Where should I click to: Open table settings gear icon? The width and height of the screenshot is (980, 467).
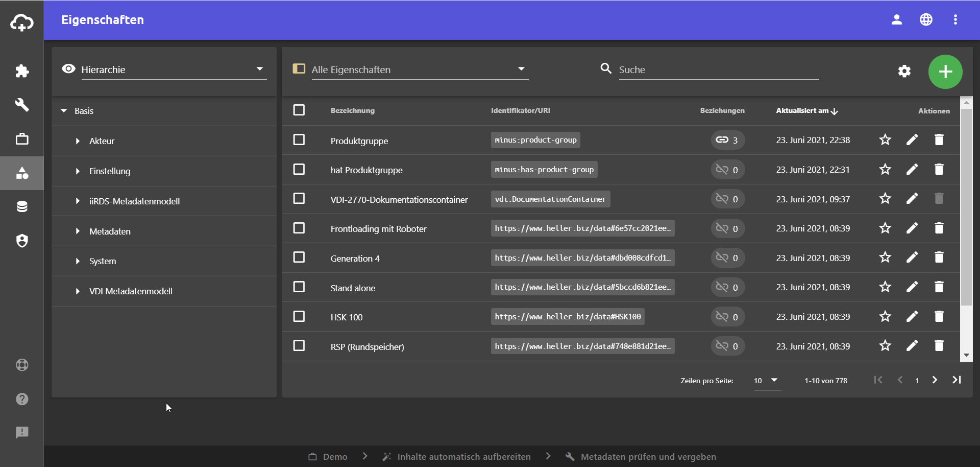904,71
